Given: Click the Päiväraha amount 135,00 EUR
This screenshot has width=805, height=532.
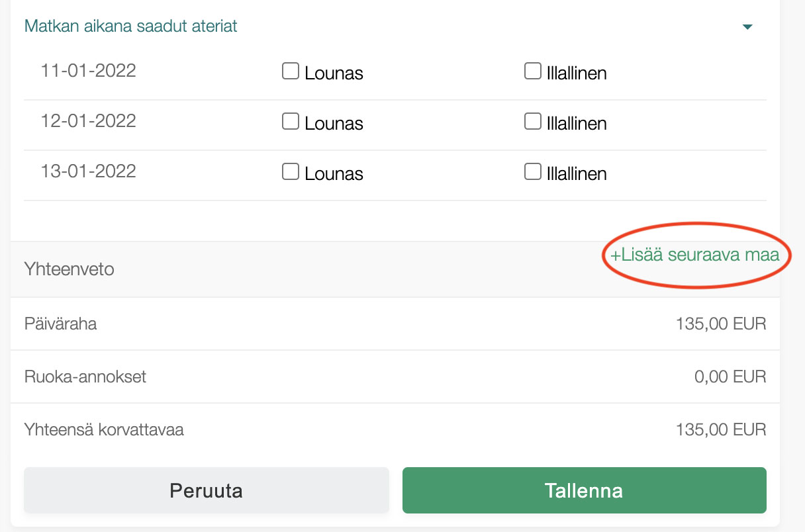Looking at the screenshot, I should [x=720, y=324].
